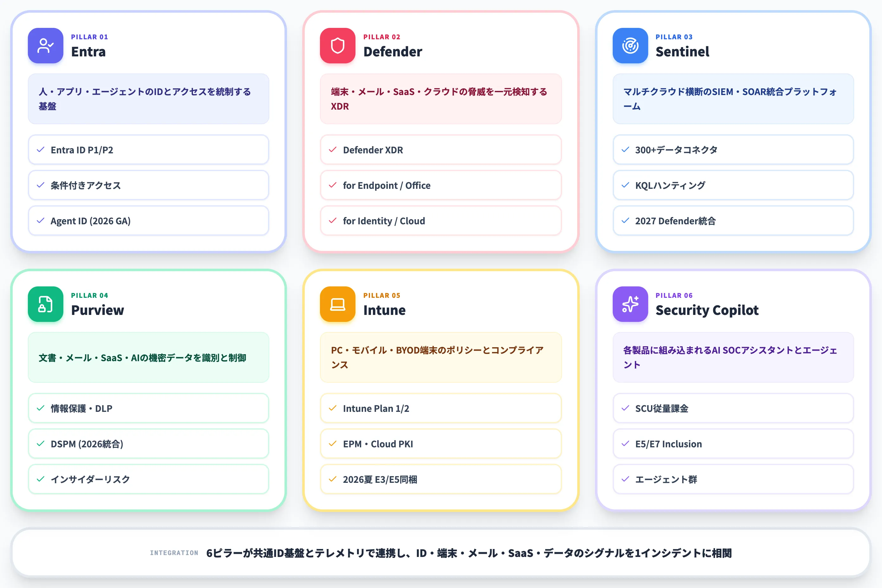The image size is (882, 588).
Task: Click the Intune BYOD端末 description box
Action: tap(441, 357)
